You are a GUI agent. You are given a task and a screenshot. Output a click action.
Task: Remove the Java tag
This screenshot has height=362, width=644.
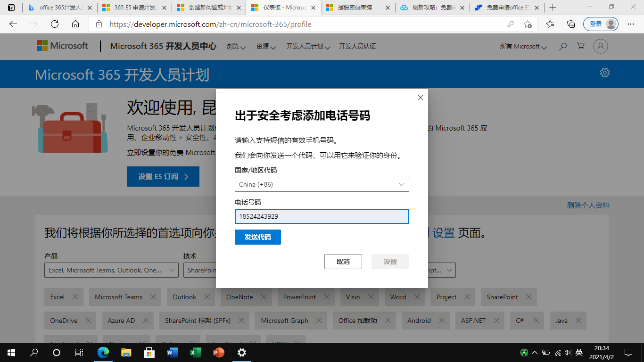coord(578,321)
